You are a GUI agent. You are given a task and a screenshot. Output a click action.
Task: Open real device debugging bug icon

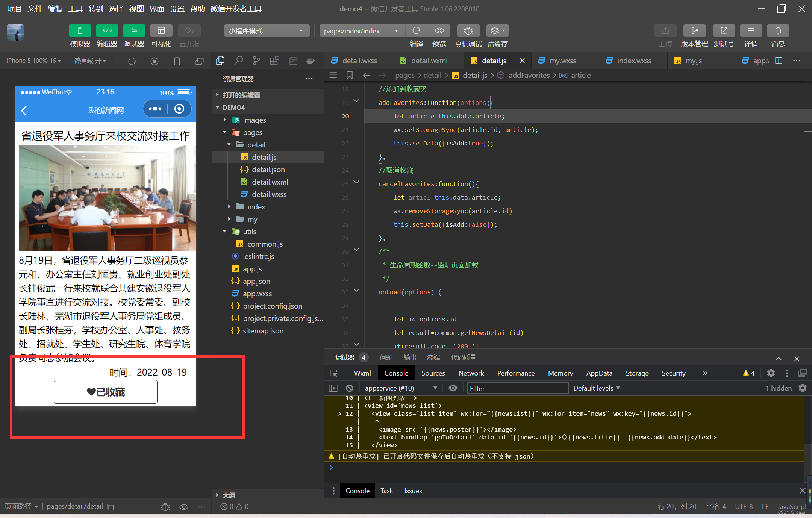click(468, 30)
